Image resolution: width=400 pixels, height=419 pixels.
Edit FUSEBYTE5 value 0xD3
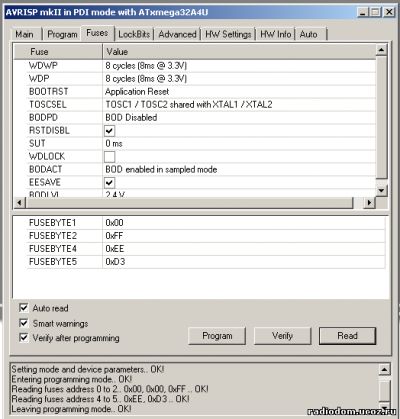tap(244, 262)
